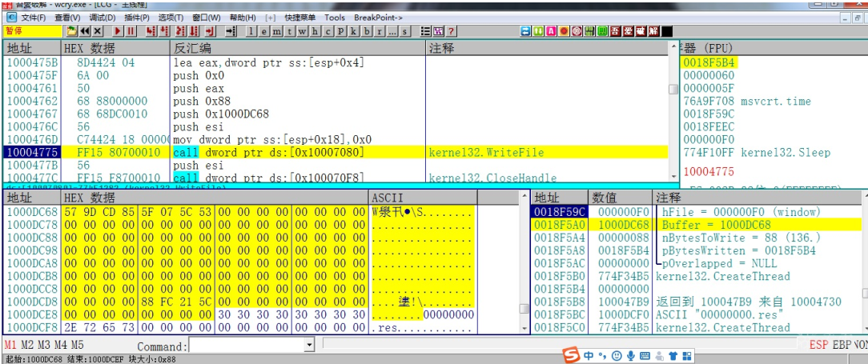Click the ASCII column header in dump

pos(423,198)
